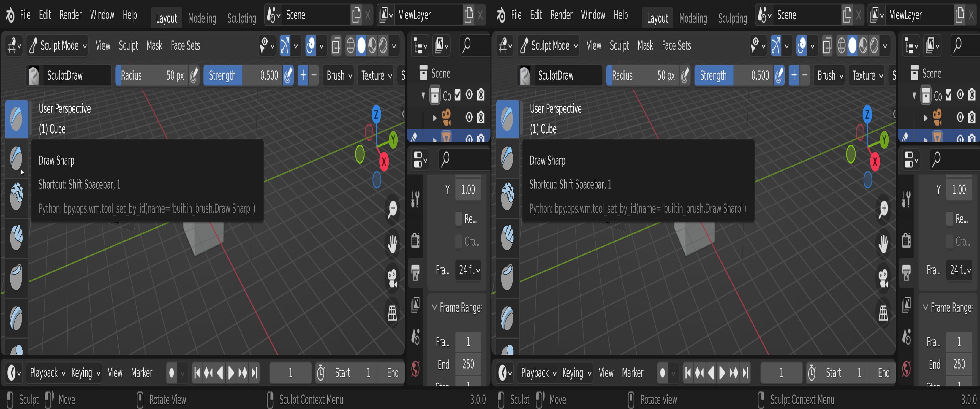Open the File menu in left window

pos(25,15)
